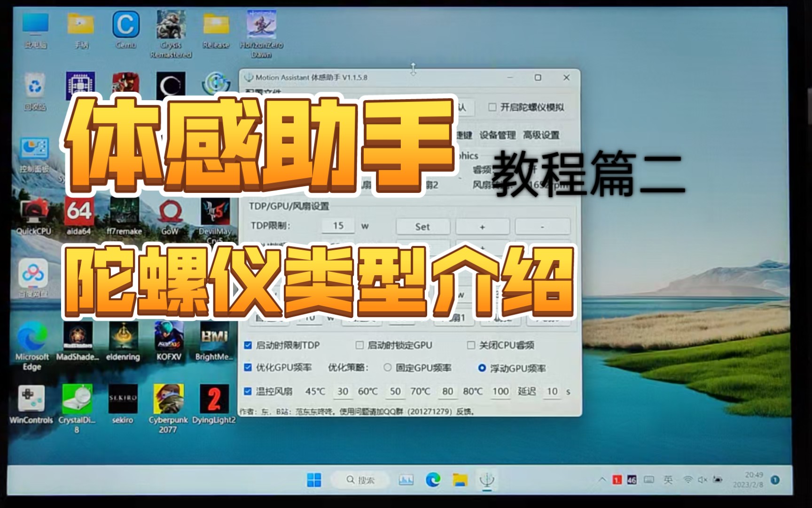Click the TDP限制 Set button
Viewport: 812px width, 508px height.
[x=422, y=227]
